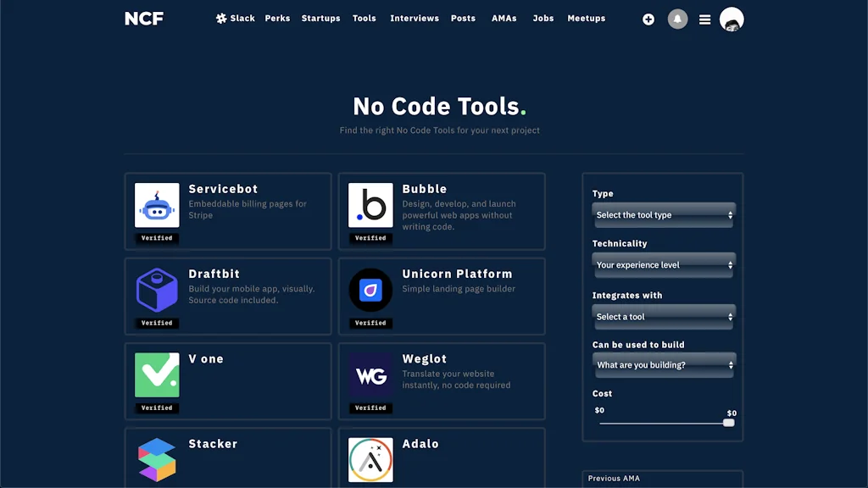Click the Weglot WG logo
Screen dimensions: 868x488
point(370,373)
